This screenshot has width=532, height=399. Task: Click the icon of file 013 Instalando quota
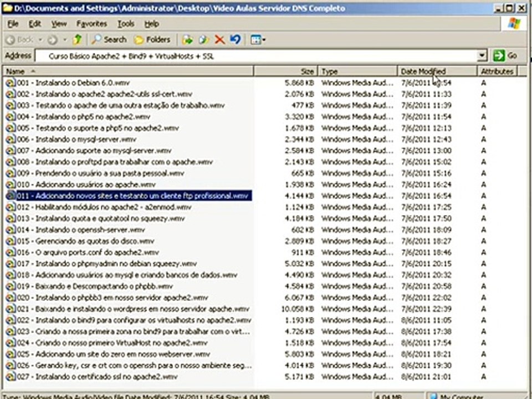coord(11,218)
